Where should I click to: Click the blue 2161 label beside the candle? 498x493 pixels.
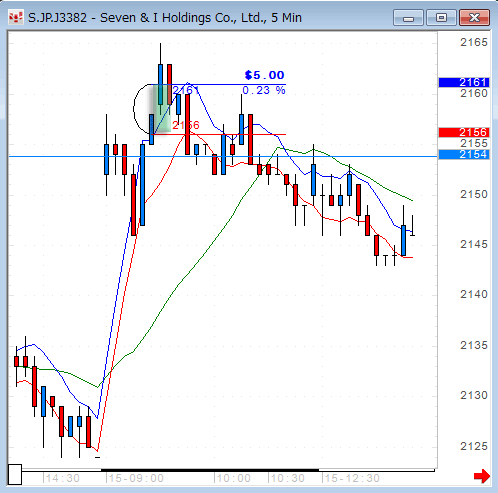click(185, 90)
